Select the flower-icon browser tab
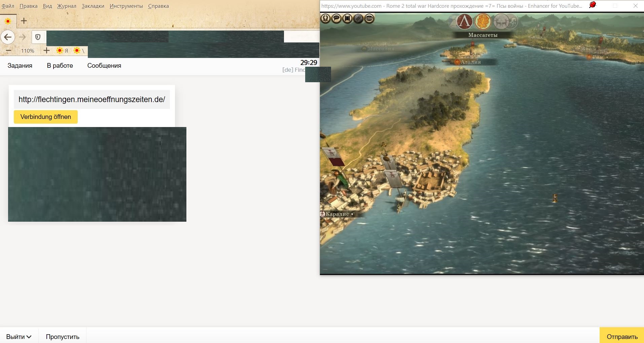 point(8,21)
